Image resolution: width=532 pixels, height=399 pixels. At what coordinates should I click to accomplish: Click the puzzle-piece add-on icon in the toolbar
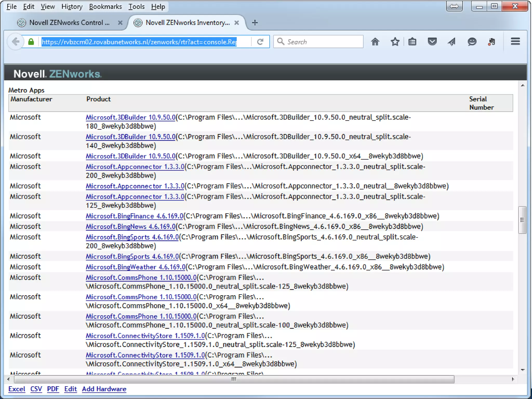click(x=491, y=42)
